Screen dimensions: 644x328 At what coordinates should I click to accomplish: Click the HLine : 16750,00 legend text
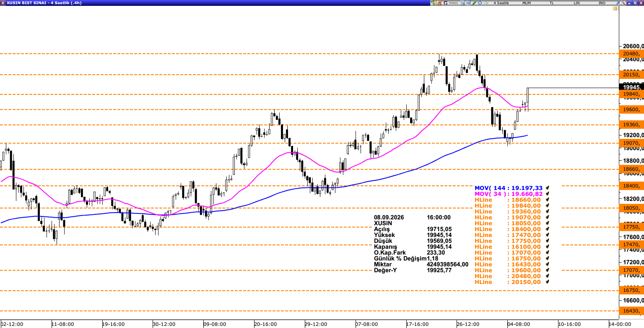pyautogui.click(x=507, y=259)
